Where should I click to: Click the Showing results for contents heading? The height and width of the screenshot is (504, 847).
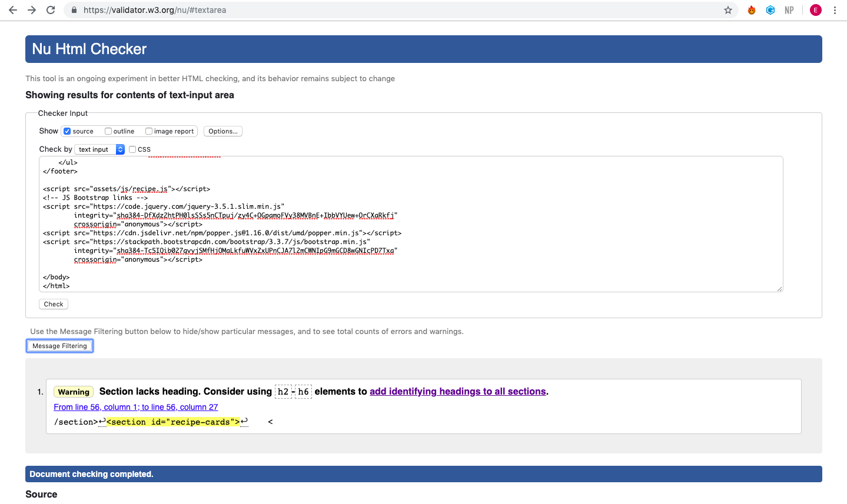[x=129, y=95]
